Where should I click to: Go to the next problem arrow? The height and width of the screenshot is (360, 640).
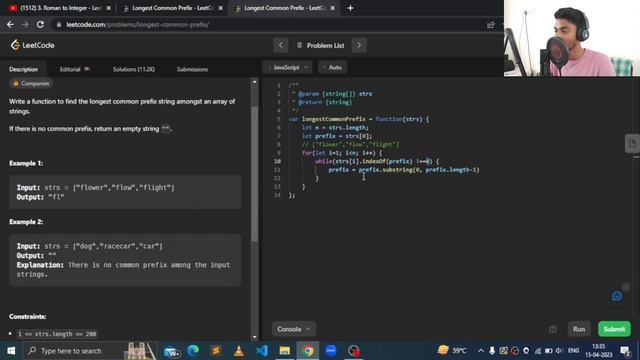pyautogui.click(x=359, y=45)
